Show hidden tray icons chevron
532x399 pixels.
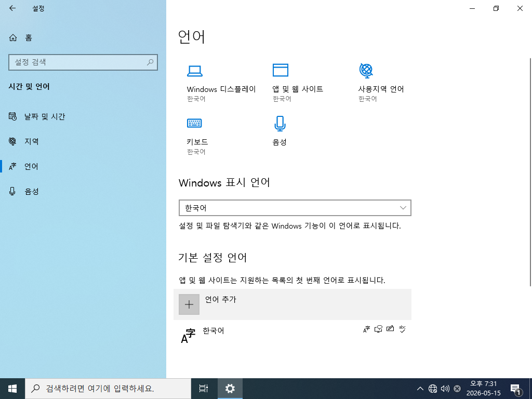click(x=420, y=389)
